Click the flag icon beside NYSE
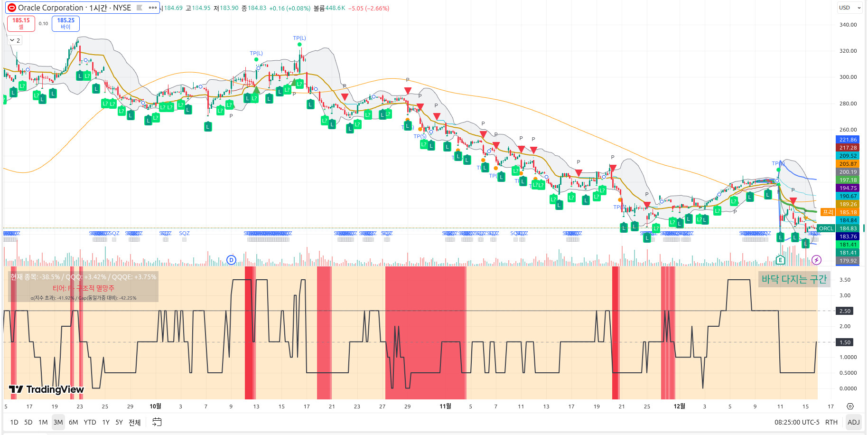Viewport: 868px width, 435px height. click(x=140, y=8)
